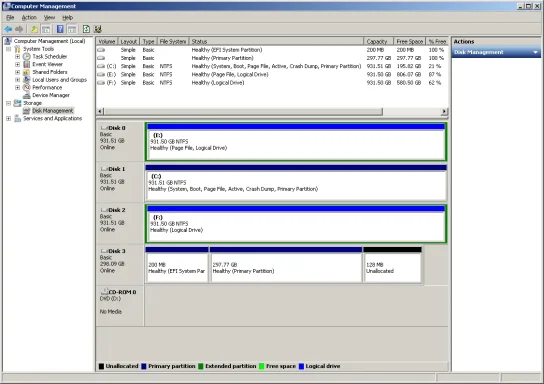Sort by the File System column header
Screen dimensions: 544x384
173,41
